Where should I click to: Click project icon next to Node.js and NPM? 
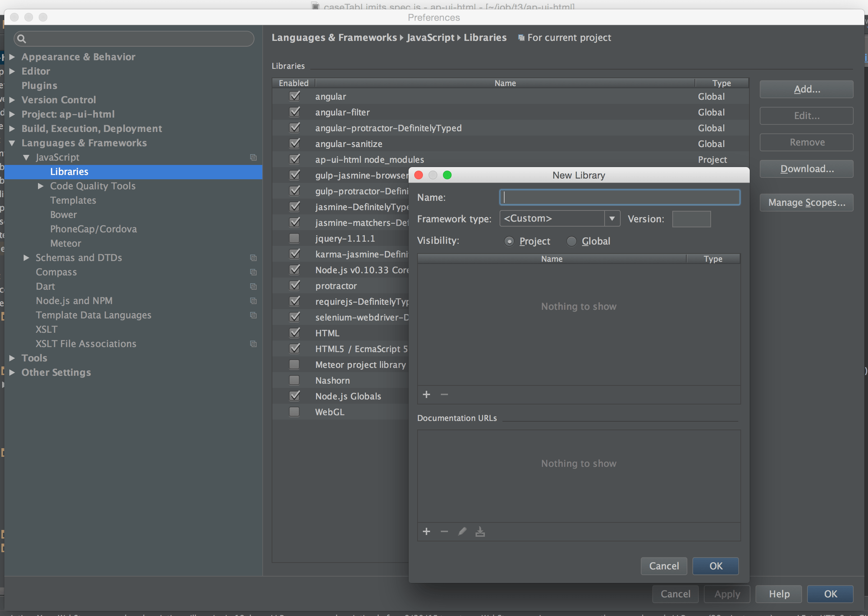253,301
